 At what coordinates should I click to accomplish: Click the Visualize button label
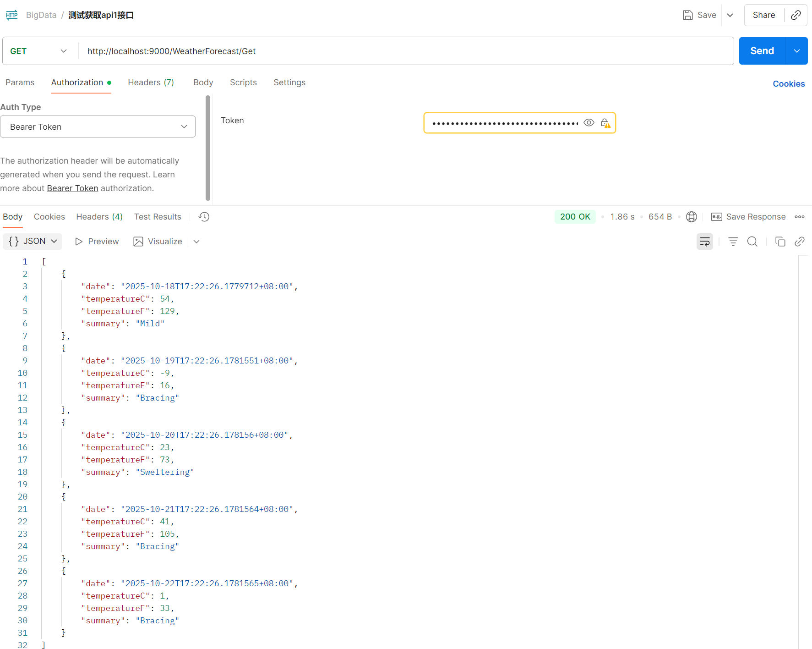pyautogui.click(x=165, y=242)
